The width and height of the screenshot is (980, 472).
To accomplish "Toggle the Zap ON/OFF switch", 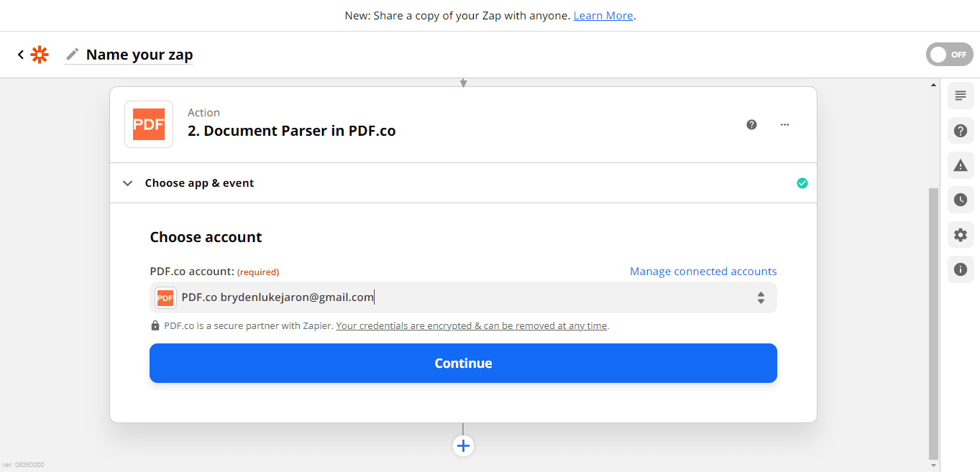I will coord(948,55).
